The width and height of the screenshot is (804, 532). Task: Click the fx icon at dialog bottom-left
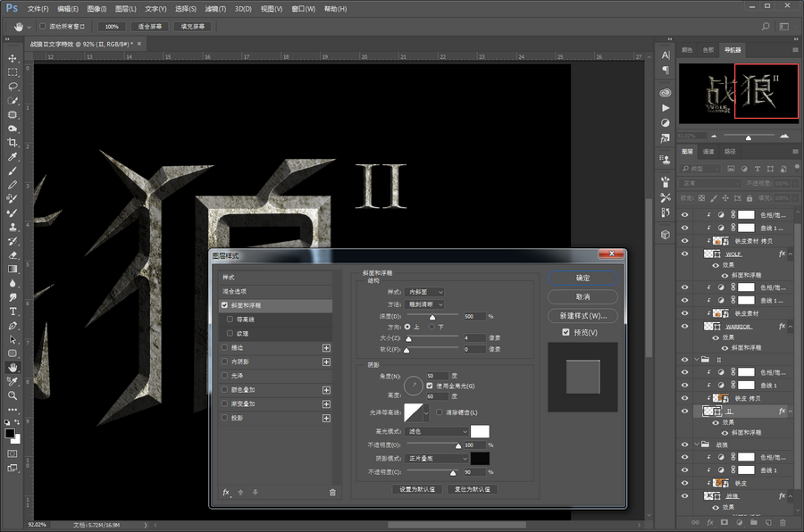[226, 492]
